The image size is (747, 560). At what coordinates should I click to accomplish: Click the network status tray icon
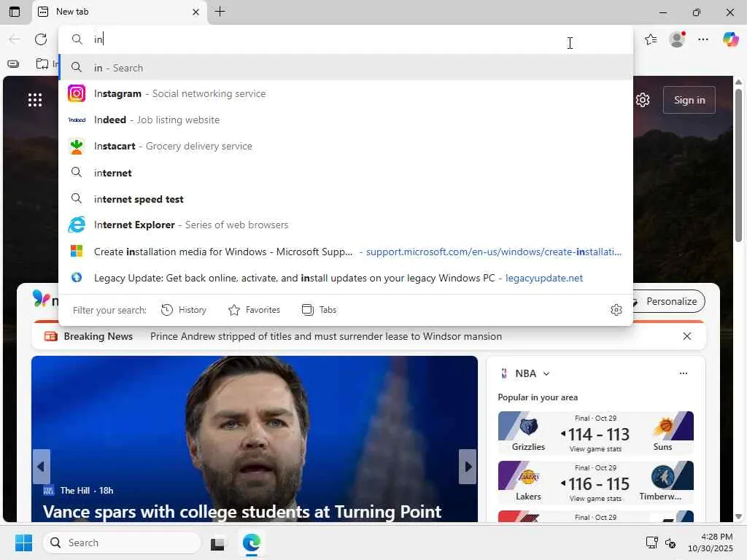pyautogui.click(x=651, y=542)
